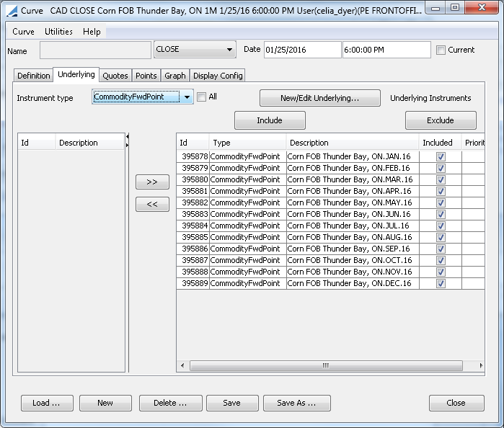
Task: Maximize the Curve window
Action: [455, 8]
